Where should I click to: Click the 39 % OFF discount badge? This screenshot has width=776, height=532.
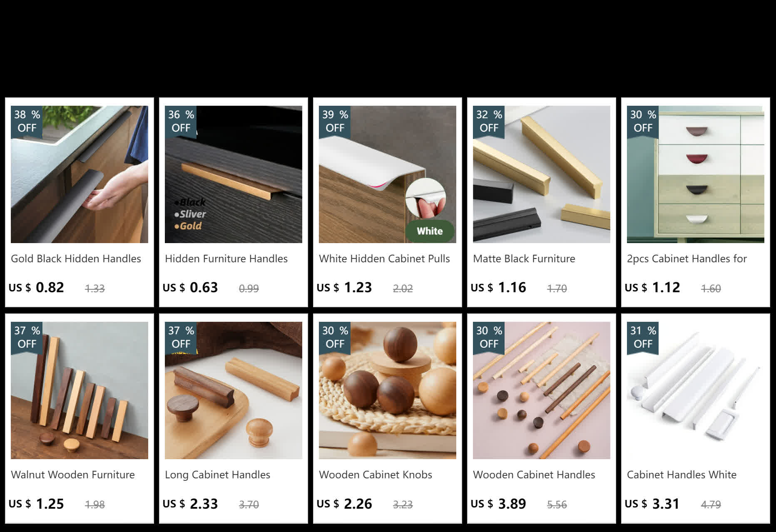pos(335,122)
